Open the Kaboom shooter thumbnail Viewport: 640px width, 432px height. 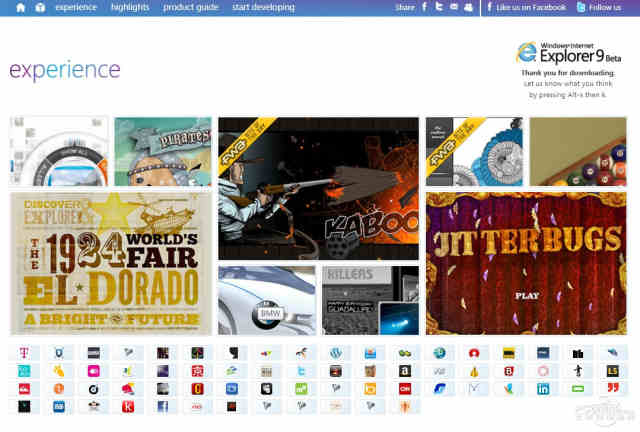point(318,188)
